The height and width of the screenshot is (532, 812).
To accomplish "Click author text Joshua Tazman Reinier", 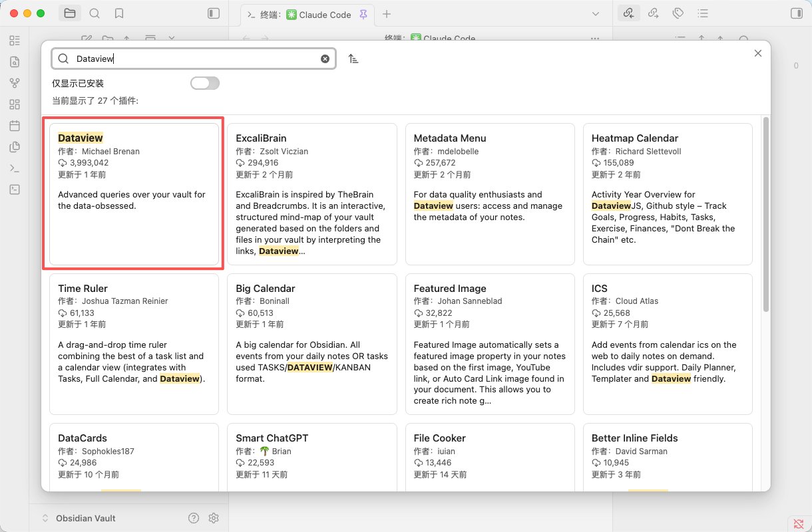I will coord(124,301).
